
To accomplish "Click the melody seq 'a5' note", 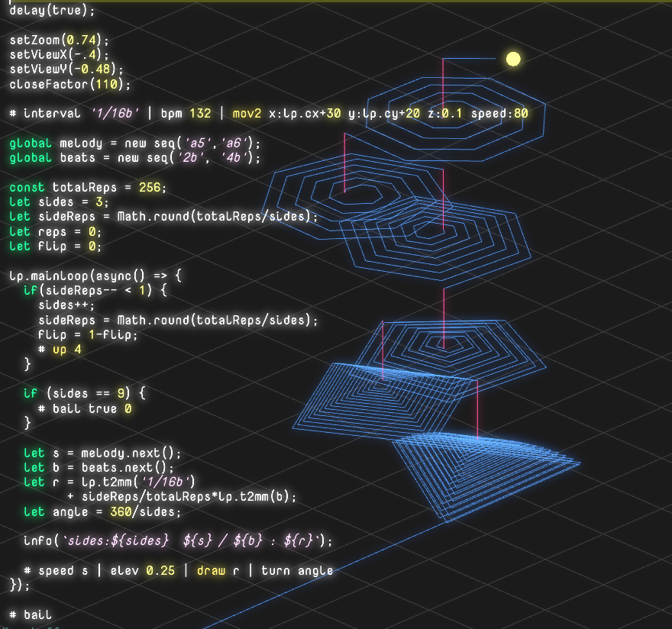I will pos(195,143).
